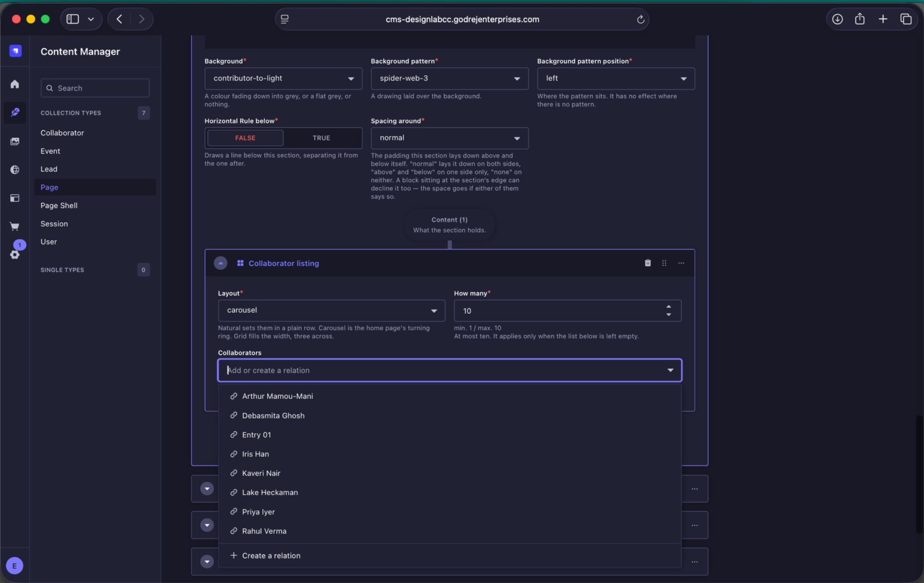This screenshot has width=924, height=583.
Task: Click the Content Manager search field
Action: tap(95, 88)
